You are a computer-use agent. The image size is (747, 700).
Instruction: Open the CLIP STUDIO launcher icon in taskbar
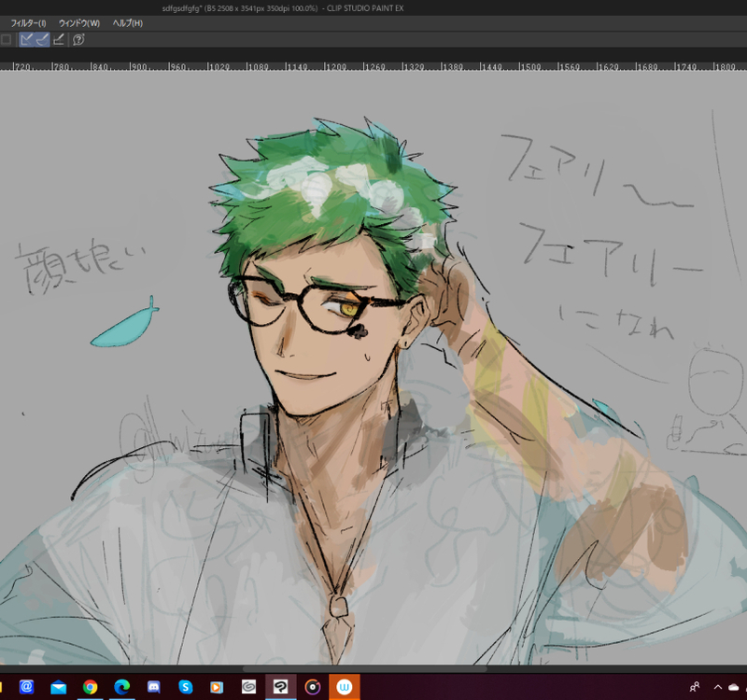(x=248, y=687)
